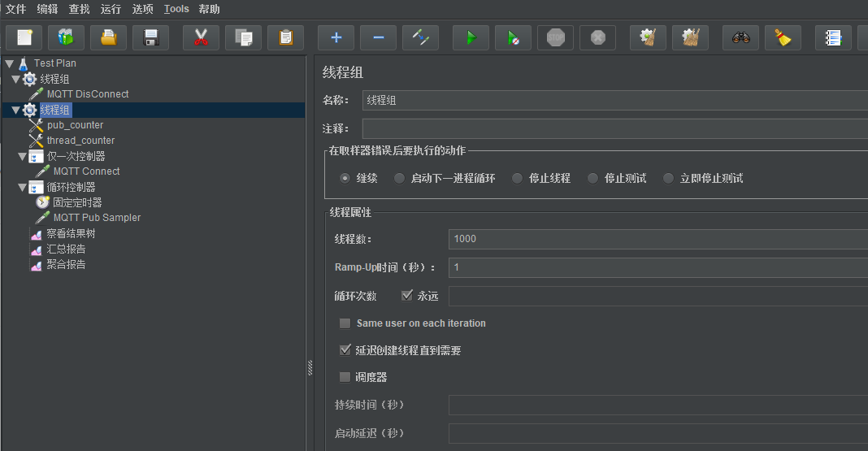Viewport: 868px width, 451px height.
Task: Save the test plan with floppy icon
Action: (x=150, y=37)
